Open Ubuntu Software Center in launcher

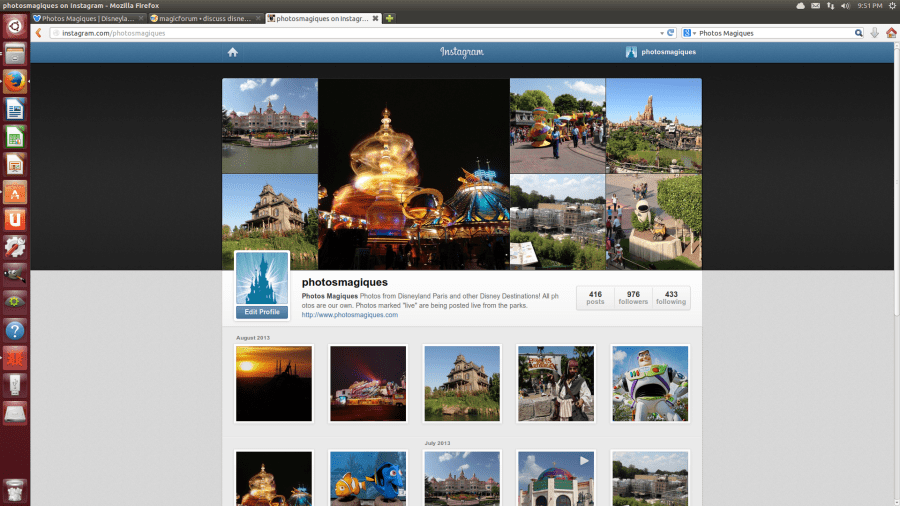click(15, 192)
